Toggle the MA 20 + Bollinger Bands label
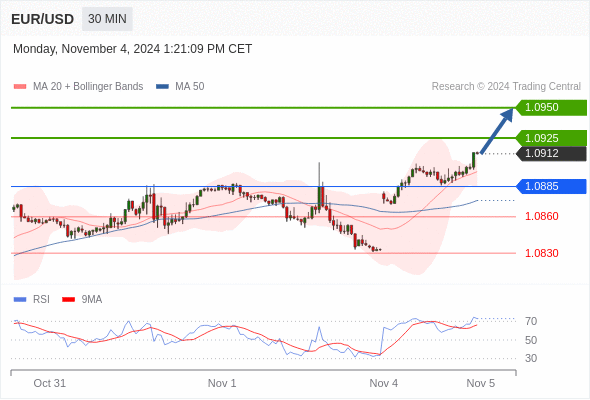This screenshot has height=400, width=590. pos(88,87)
